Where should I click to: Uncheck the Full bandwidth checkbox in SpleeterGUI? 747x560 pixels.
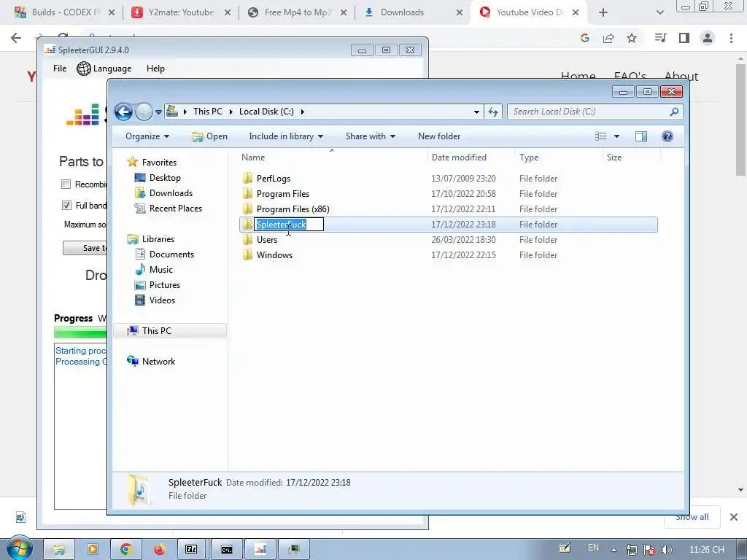pyautogui.click(x=66, y=205)
